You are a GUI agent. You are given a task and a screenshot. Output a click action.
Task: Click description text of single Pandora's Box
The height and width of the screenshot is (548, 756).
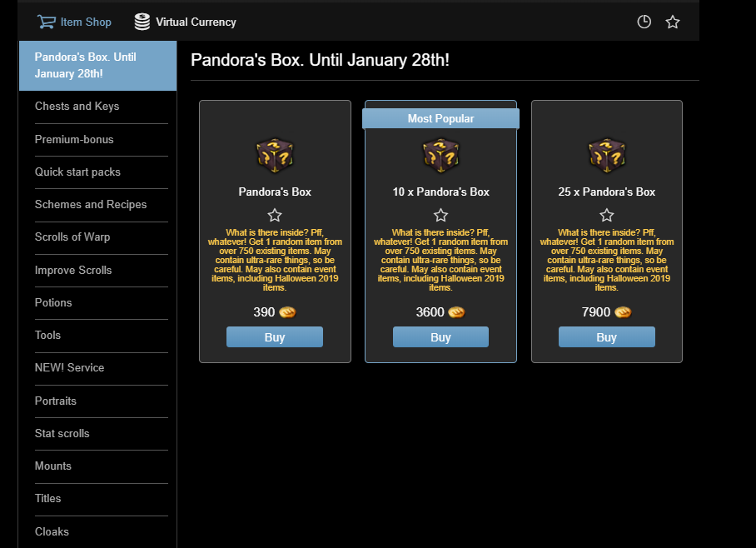[x=275, y=260]
